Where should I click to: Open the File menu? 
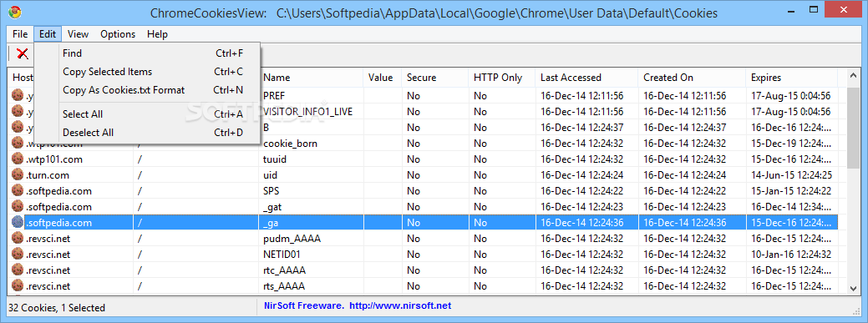[x=20, y=34]
